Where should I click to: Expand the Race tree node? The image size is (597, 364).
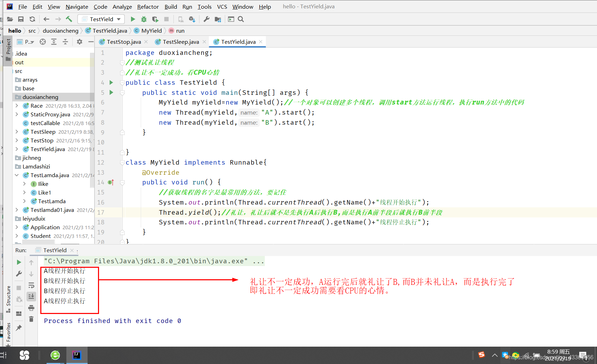17,106
